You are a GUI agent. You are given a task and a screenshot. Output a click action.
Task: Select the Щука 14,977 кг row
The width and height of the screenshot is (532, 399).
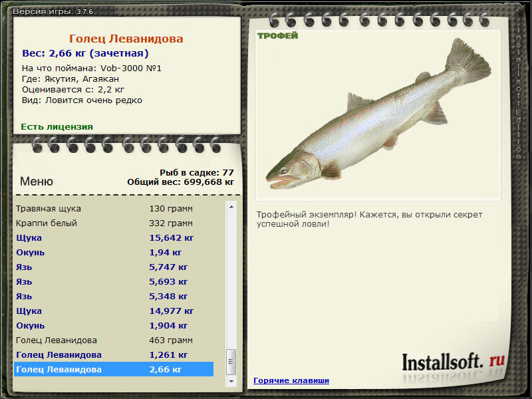click(114, 311)
